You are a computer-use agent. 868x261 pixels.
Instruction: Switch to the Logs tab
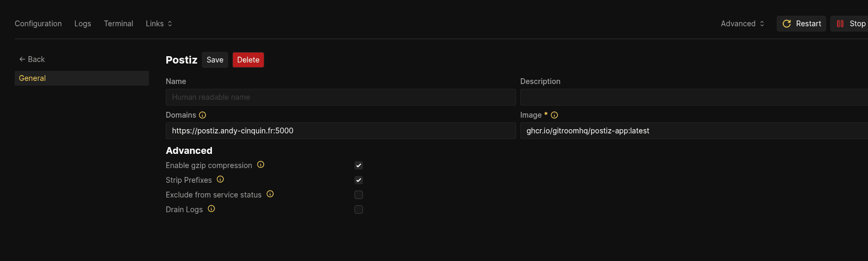(x=83, y=24)
